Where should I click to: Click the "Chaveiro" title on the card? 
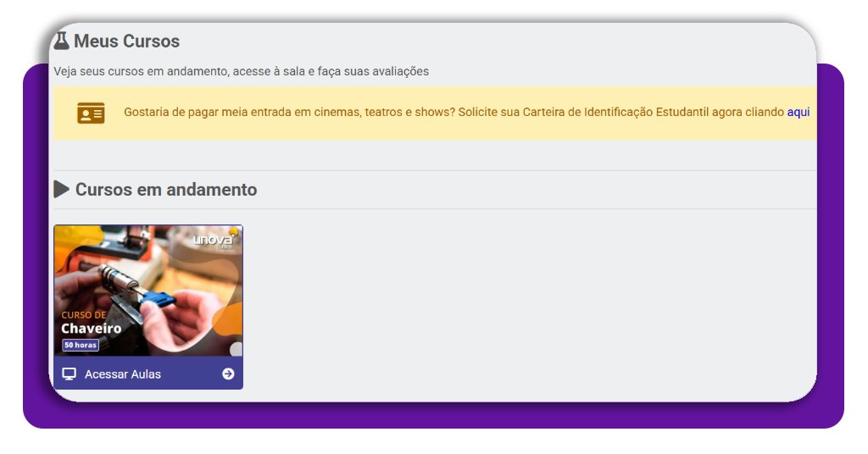point(91,329)
